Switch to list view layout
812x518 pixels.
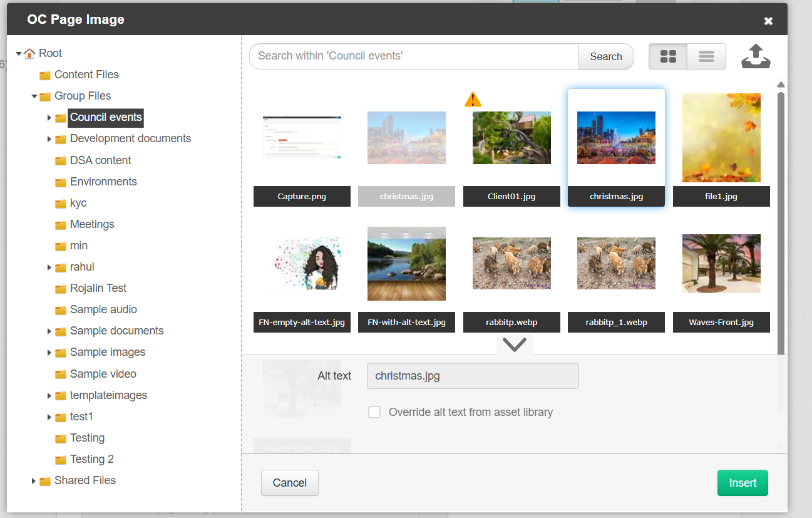pos(706,56)
